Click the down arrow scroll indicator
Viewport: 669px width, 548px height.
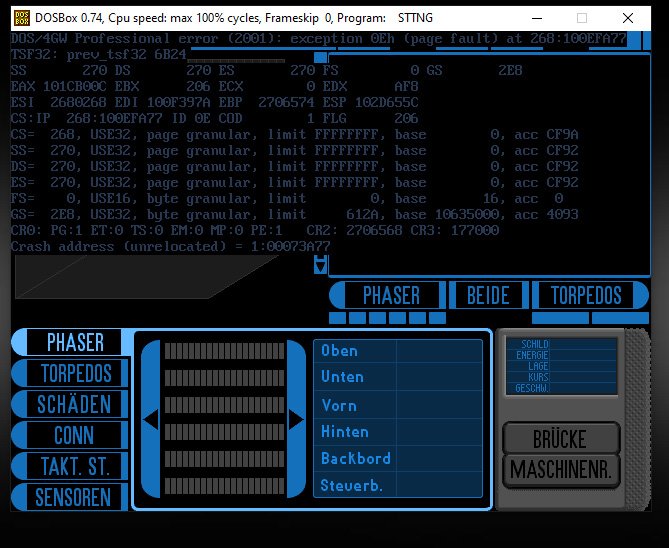point(320,265)
